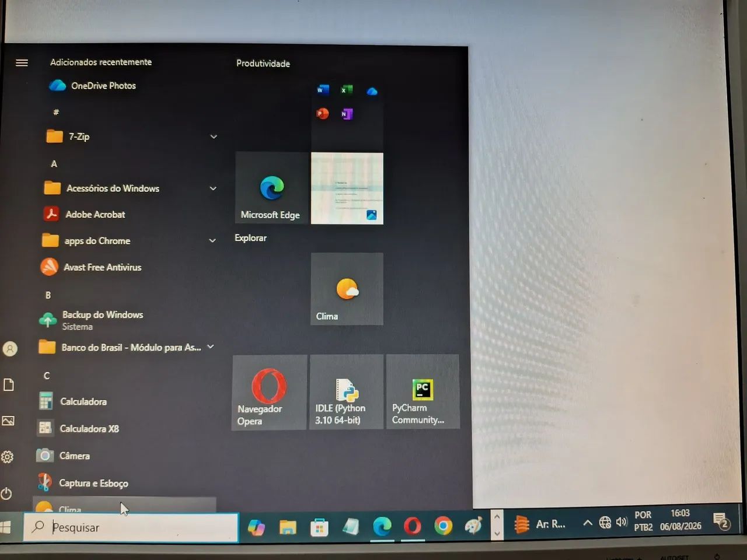This screenshot has width=747, height=560.
Task: Open File Explorer from the taskbar
Action: (x=288, y=527)
